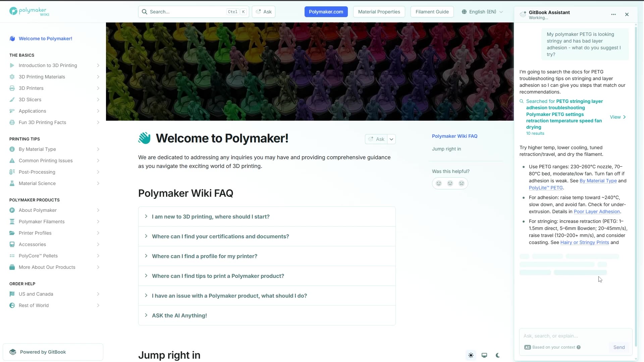Open the dropdown arrow beside the Ask button
The image size is (644, 362).
click(391, 139)
